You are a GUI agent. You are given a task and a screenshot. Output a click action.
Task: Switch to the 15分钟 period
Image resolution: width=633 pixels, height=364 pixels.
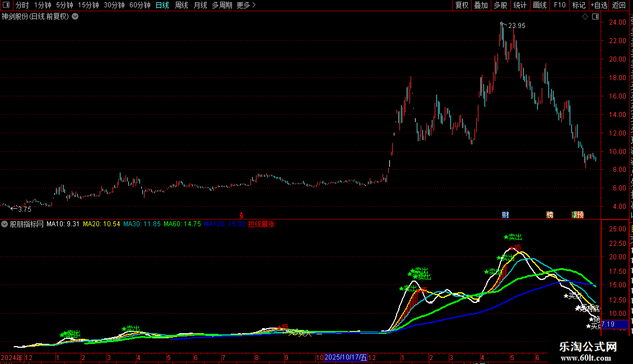88,5
